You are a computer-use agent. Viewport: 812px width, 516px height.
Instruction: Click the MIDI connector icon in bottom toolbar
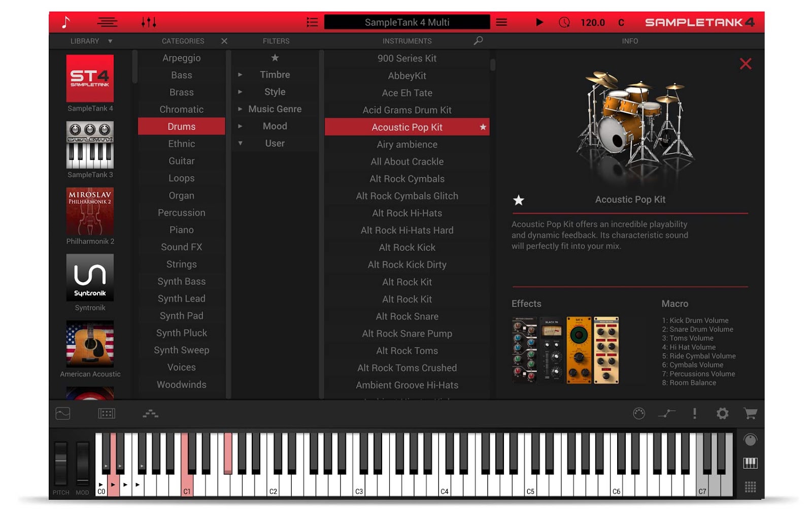pos(639,414)
